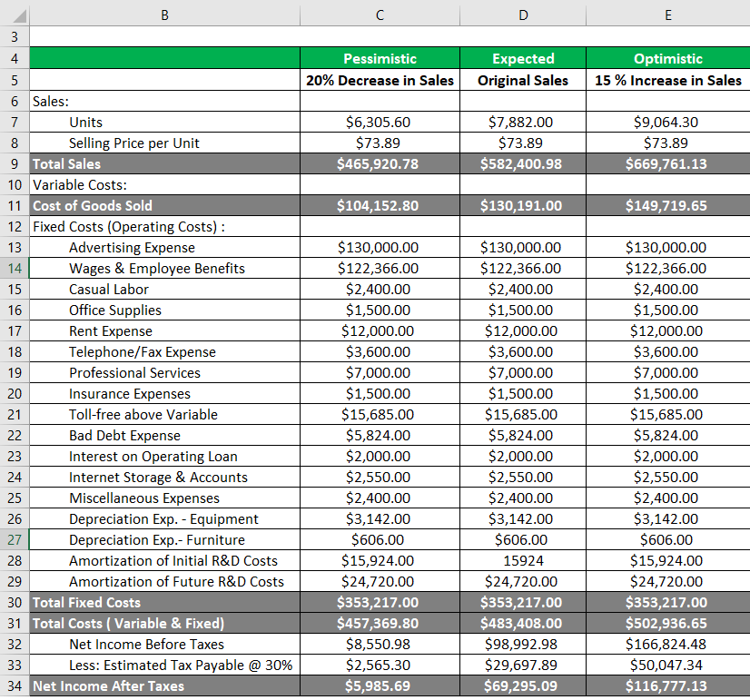The image size is (750, 700).
Task: Click the green Optimistic header cell
Action: [x=667, y=58]
